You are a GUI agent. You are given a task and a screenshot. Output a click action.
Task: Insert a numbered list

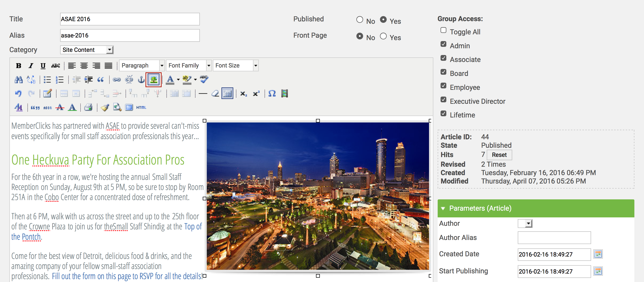[59, 80]
